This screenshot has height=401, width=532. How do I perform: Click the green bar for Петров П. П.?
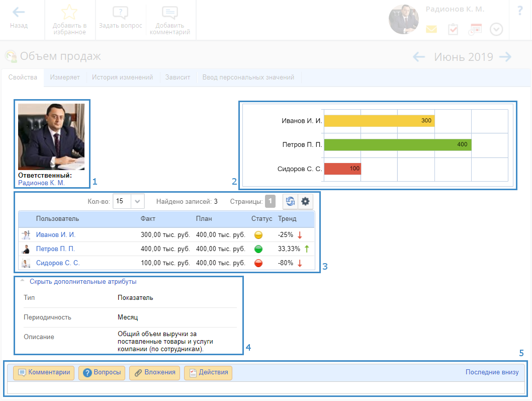397,145
